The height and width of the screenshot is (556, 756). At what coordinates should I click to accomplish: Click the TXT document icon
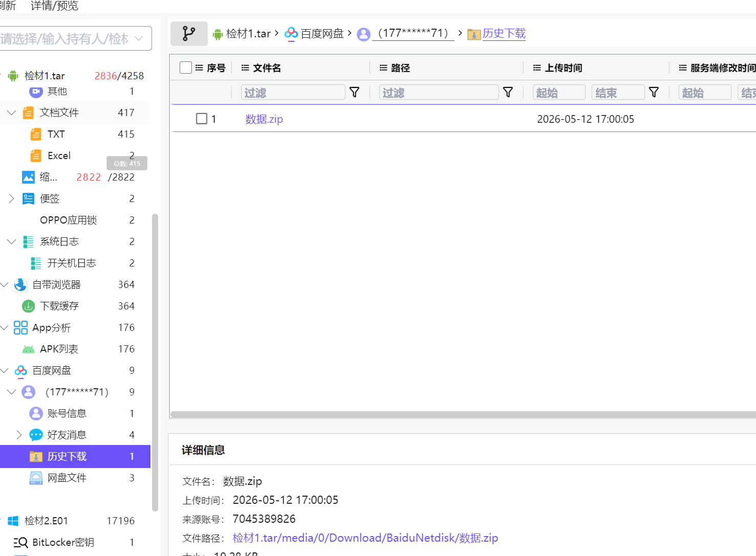pos(36,134)
